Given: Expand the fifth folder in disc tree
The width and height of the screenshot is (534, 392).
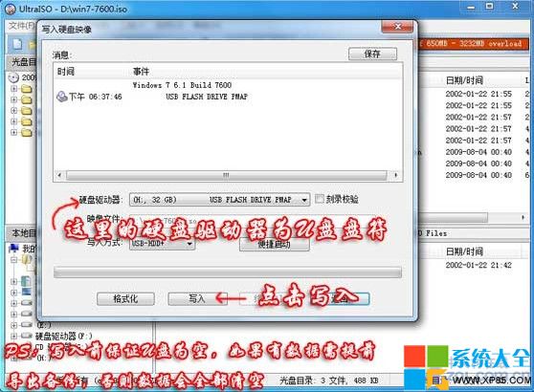Looking at the screenshot, I should (x=13, y=132).
